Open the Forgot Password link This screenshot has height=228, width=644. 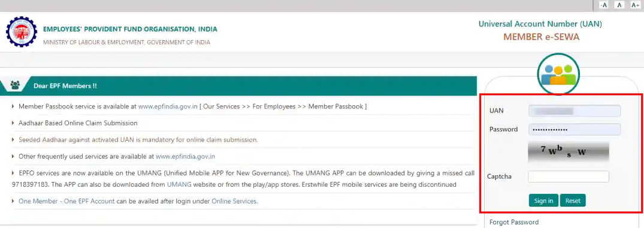pos(514,222)
